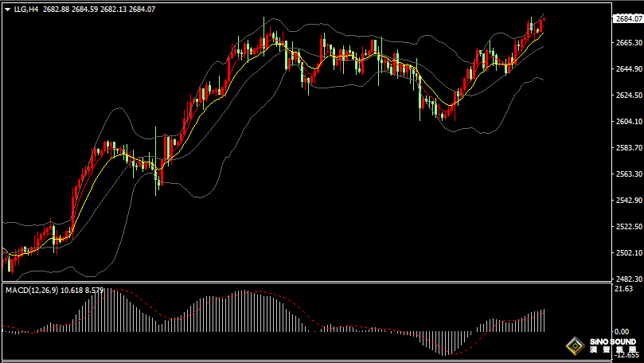Click the 2604.10 price axis label
The image size is (644, 363).
628,122
